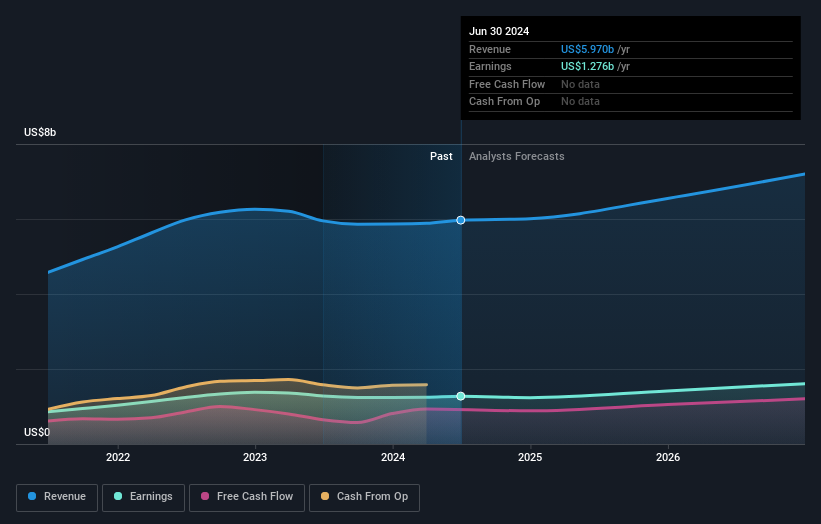This screenshot has height=524, width=821.
Task: Click the Revenue label in tooltip
Action: tap(490, 49)
